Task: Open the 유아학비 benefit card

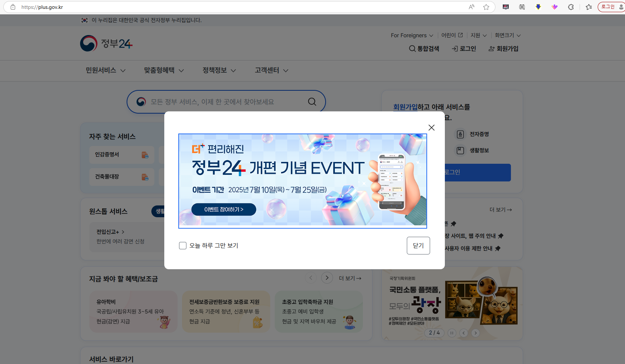Action: [x=133, y=312]
